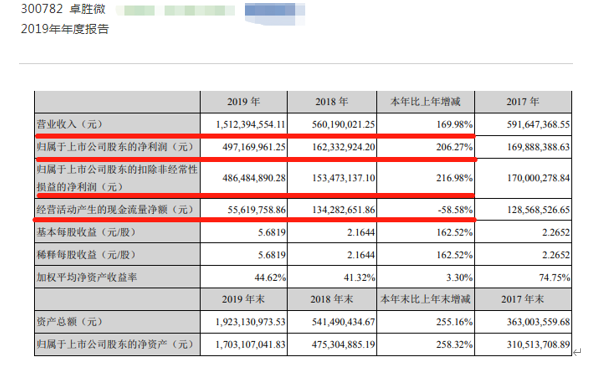Click the 加权平均净资产收益率 value 44.62%

(270, 278)
